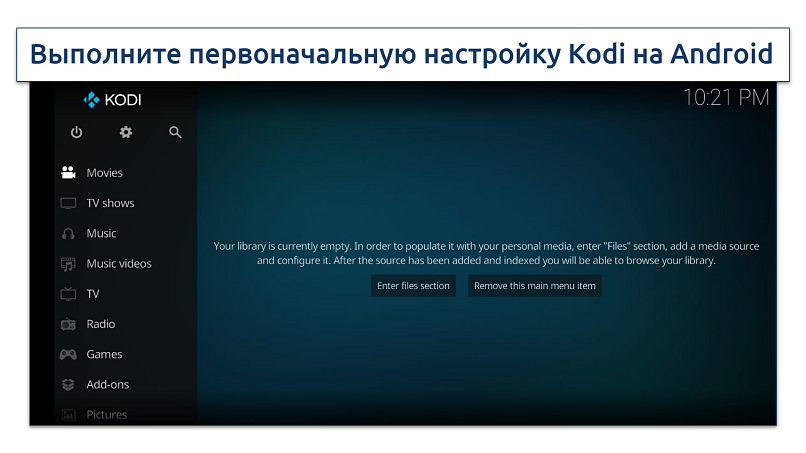Select the Radio icon in the sidebar
The height and width of the screenshot is (453, 806).
tap(68, 324)
